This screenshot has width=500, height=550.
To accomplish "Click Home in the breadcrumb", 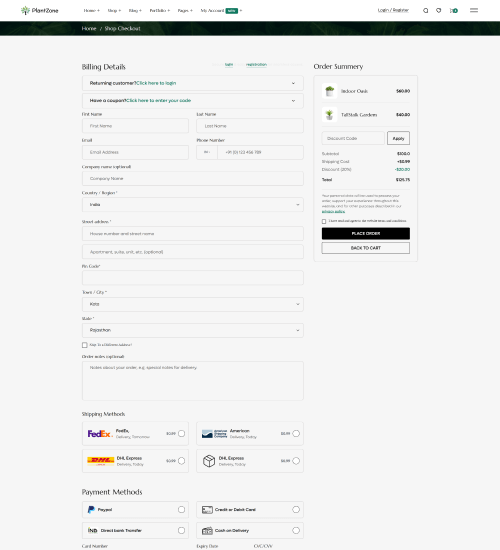I will (89, 28).
